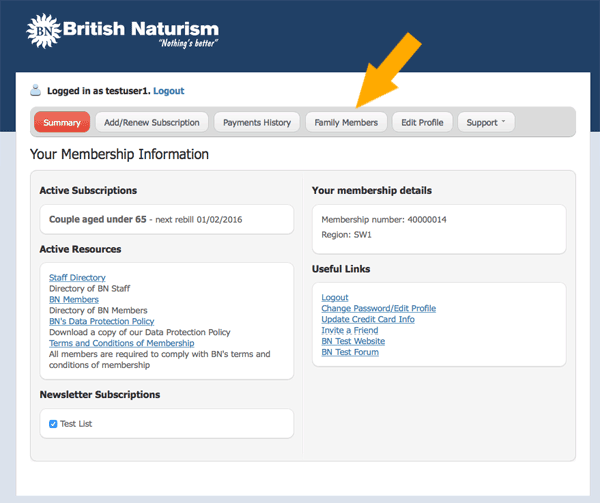Switch to the Family Members tab
The width and height of the screenshot is (600, 503).
[x=346, y=122]
